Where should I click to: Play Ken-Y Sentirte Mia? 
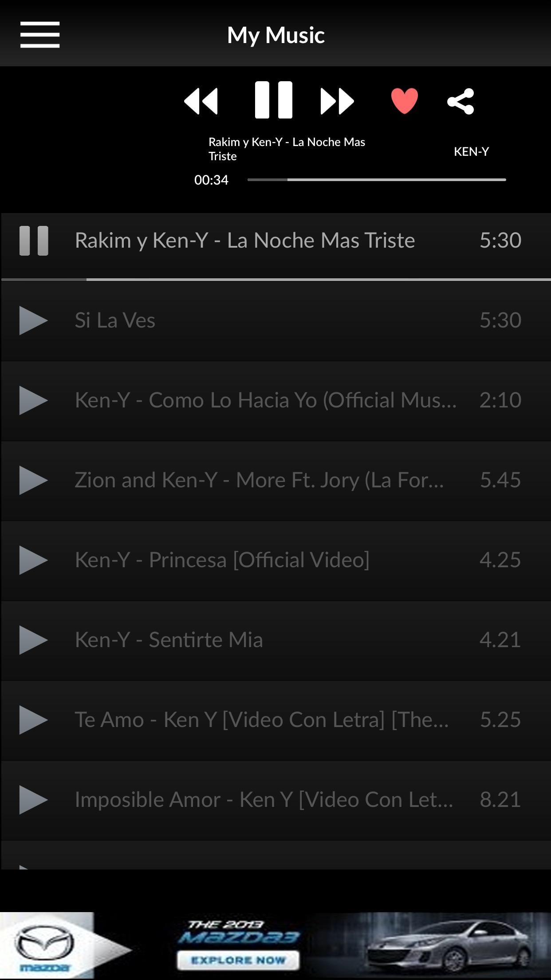click(34, 640)
